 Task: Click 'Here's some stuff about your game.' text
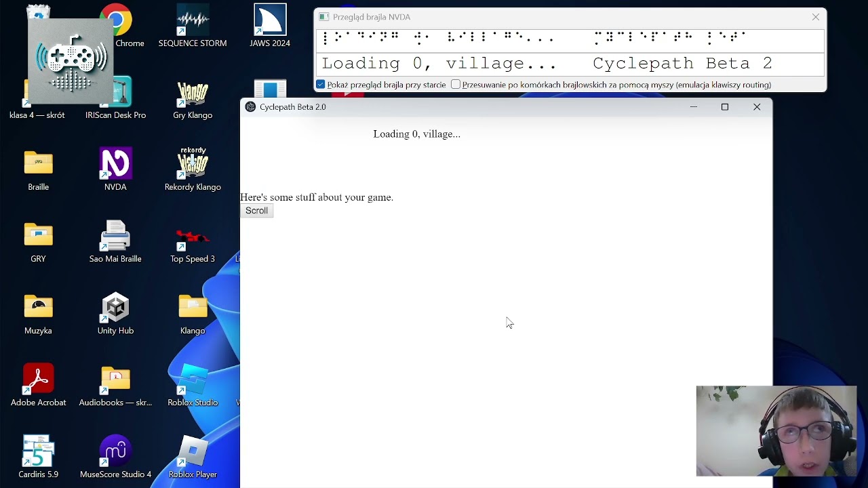tap(317, 197)
